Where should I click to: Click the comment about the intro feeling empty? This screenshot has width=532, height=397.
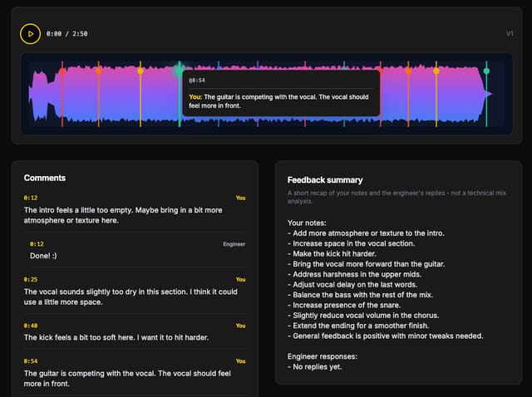123,215
